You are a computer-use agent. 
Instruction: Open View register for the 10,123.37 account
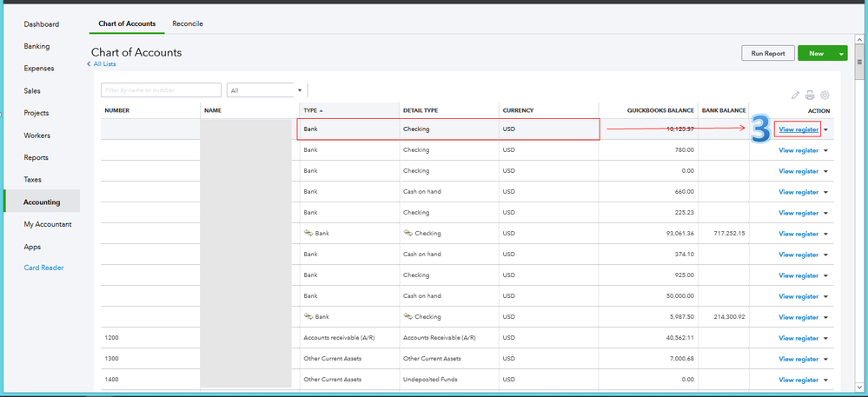798,129
